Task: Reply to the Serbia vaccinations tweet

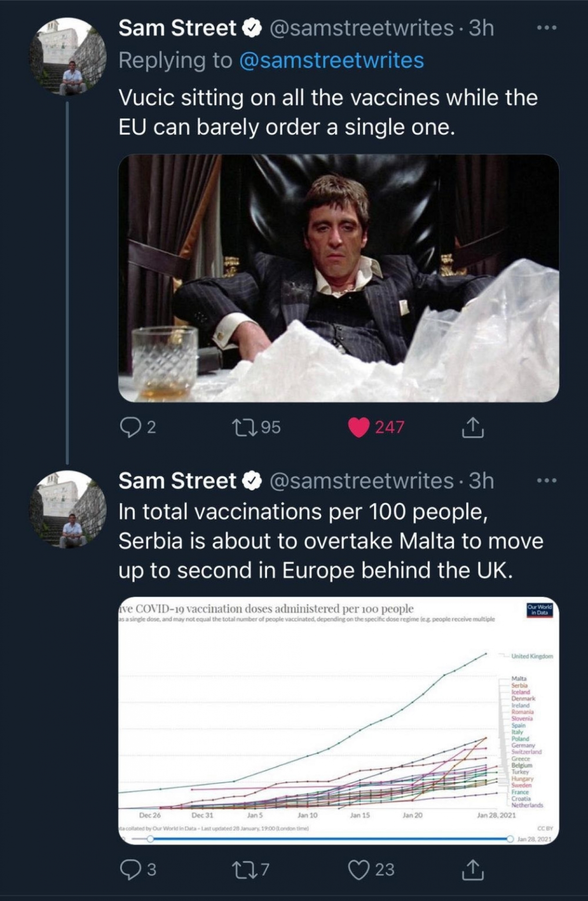Action: pyautogui.click(x=129, y=870)
